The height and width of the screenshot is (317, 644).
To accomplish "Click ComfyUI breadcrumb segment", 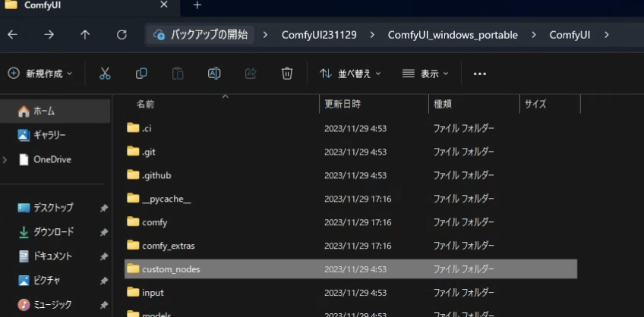I will point(570,35).
